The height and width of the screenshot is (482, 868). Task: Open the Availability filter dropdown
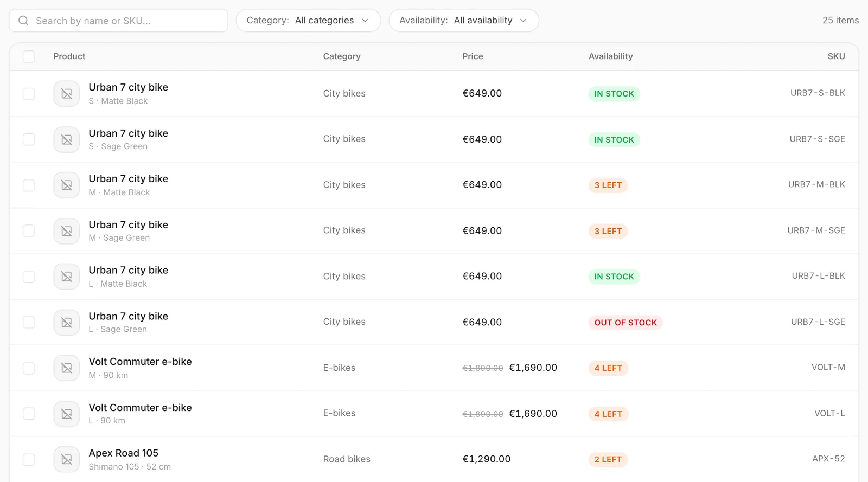click(464, 21)
